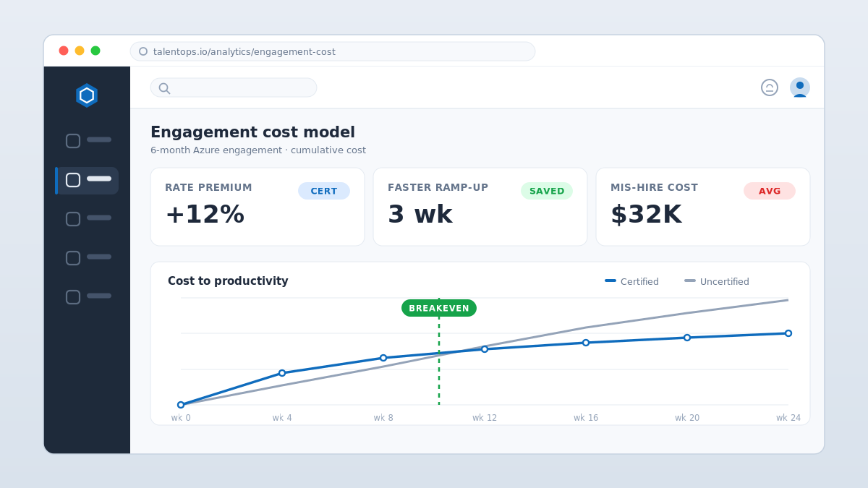The image size is (868, 488).
Task: Click the FASTER RAMP-UP label
Action: click(438, 188)
